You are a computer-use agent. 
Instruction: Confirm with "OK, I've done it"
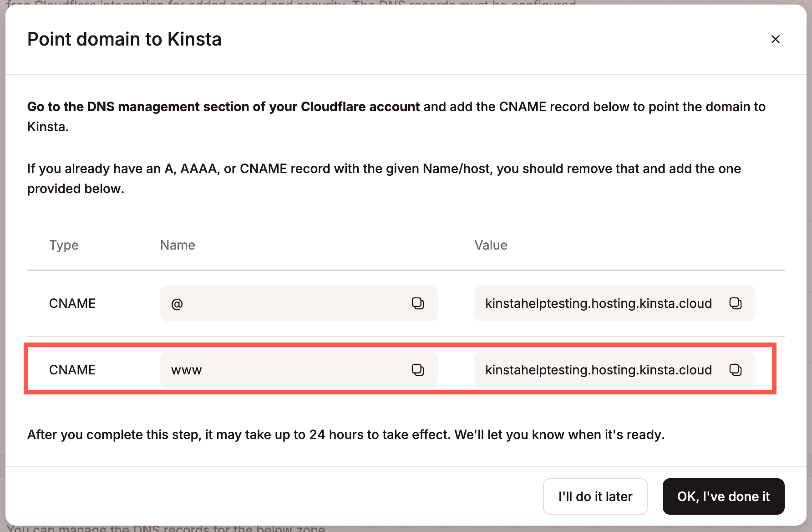(723, 496)
